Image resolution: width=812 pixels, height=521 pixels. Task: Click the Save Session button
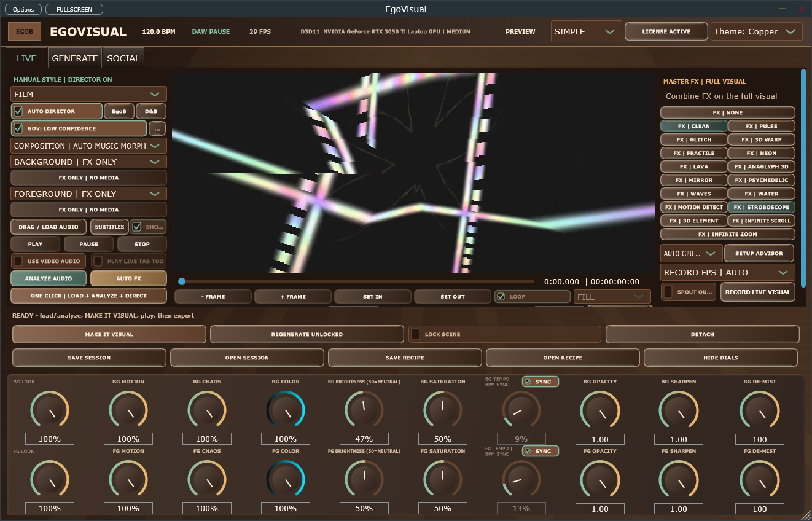[89, 358]
